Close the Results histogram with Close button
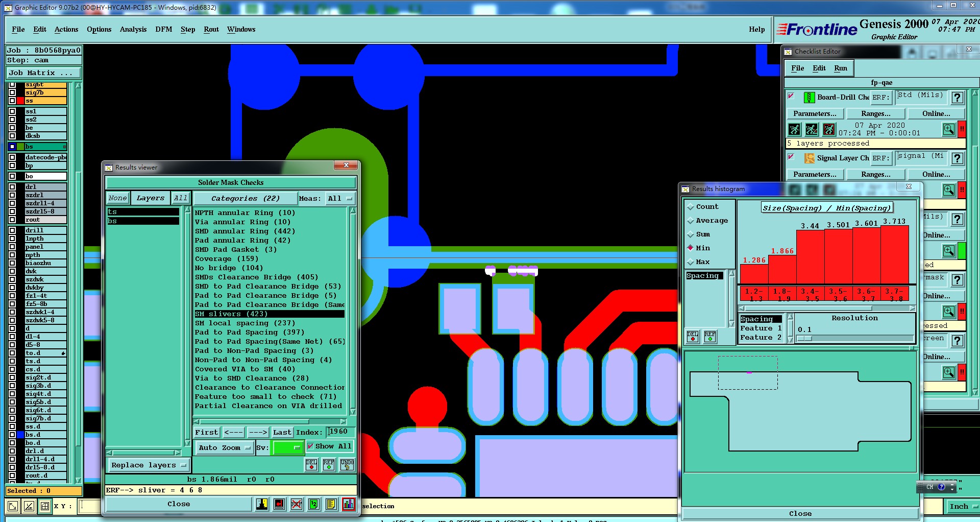The width and height of the screenshot is (980, 522). pyautogui.click(x=800, y=513)
